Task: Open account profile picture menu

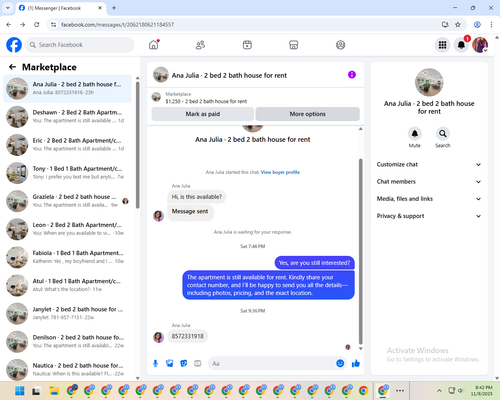Action: 480,45
